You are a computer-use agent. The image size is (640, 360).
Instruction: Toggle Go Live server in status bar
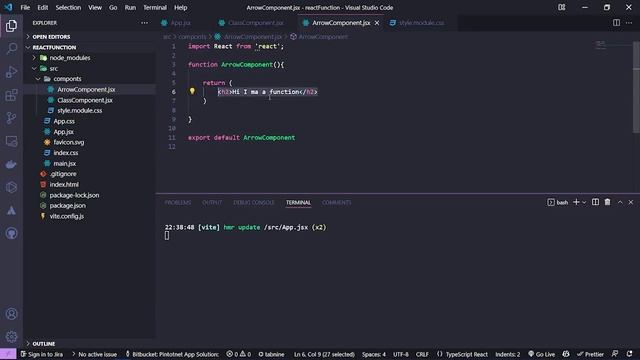pyautogui.click(x=541, y=354)
